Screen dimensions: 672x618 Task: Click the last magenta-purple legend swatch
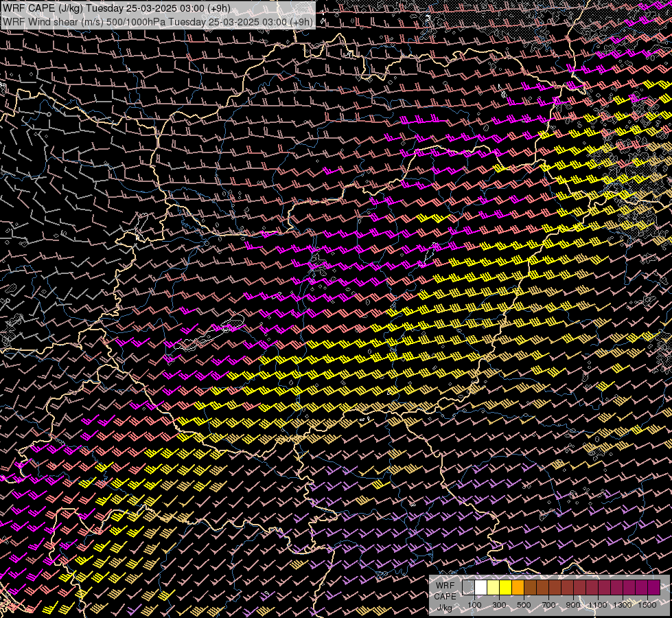(653, 588)
